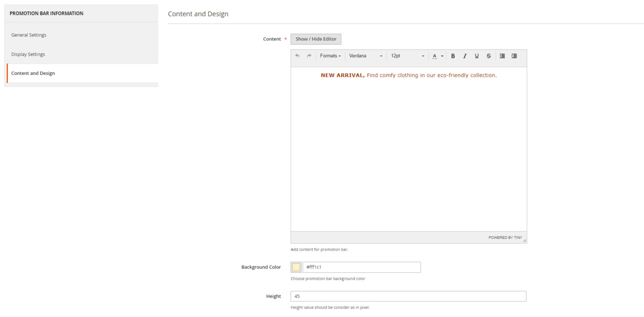Click the 'Add content for promotion bar.' note
This screenshot has height=317, width=644.
tap(319, 250)
